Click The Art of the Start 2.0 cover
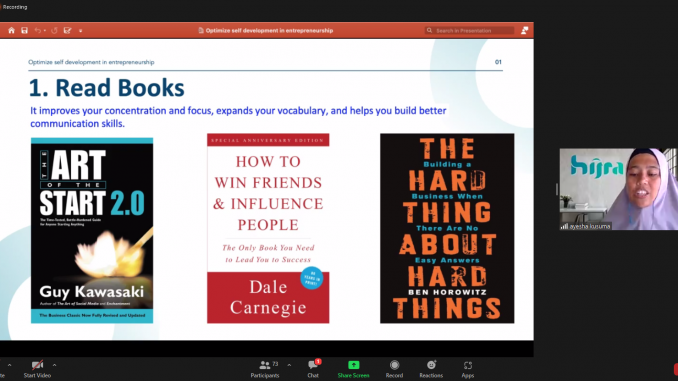The height and width of the screenshot is (381, 678). (92, 231)
